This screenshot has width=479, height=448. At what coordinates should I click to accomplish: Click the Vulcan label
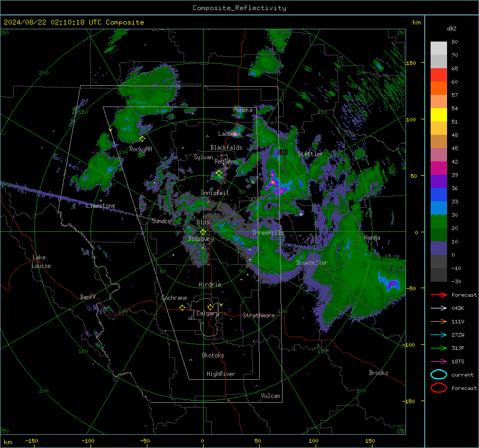click(x=270, y=396)
